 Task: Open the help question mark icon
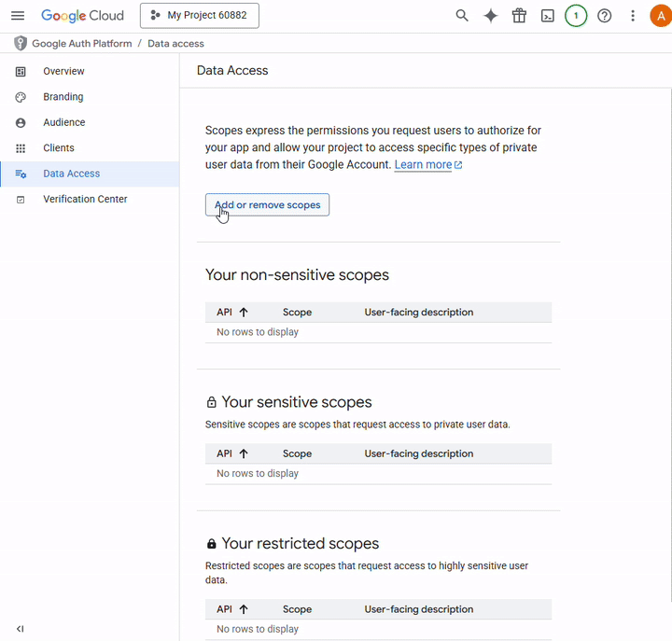[604, 16]
